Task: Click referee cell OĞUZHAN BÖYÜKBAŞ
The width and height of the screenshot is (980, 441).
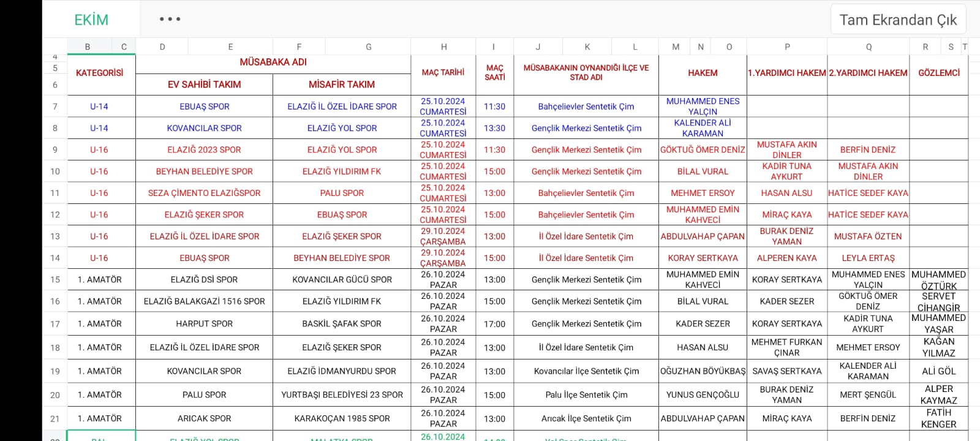Action: point(703,371)
